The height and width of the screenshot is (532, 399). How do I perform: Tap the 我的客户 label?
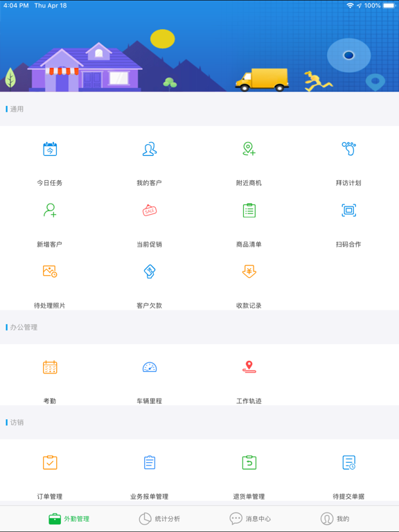(x=150, y=183)
